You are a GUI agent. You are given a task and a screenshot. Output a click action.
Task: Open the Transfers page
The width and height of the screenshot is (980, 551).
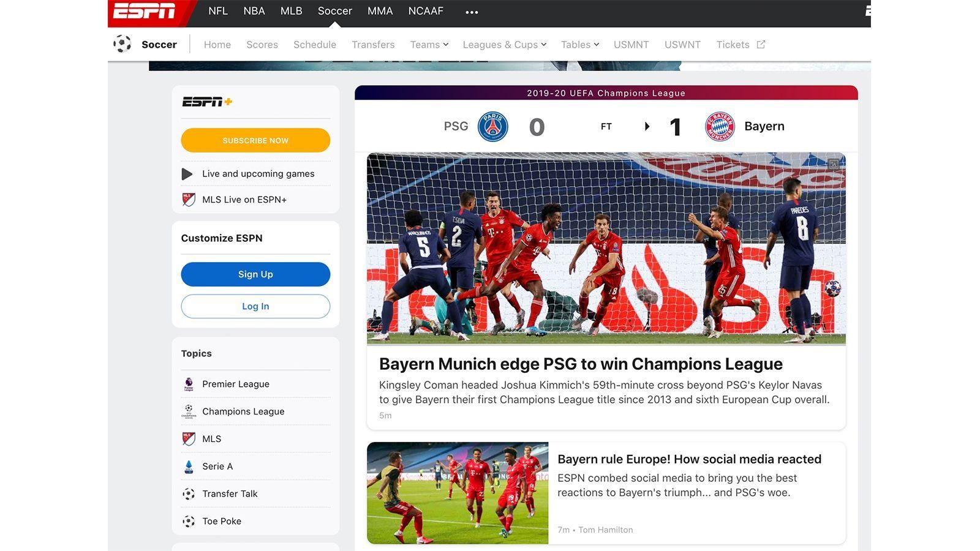click(x=373, y=45)
